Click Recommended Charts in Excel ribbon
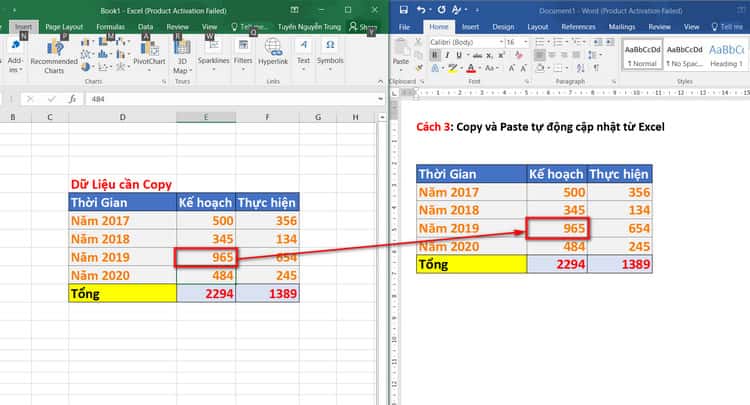This screenshot has height=405, width=750. point(54,56)
